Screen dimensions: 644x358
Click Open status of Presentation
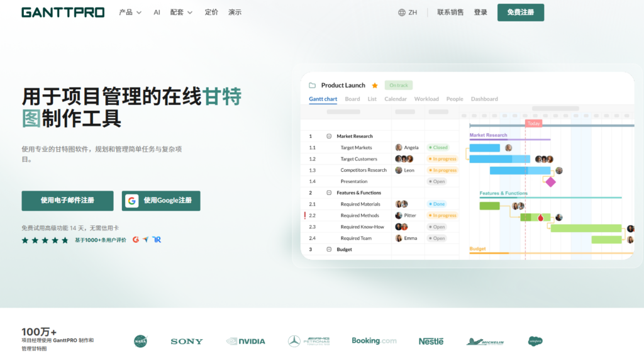point(437,181)
